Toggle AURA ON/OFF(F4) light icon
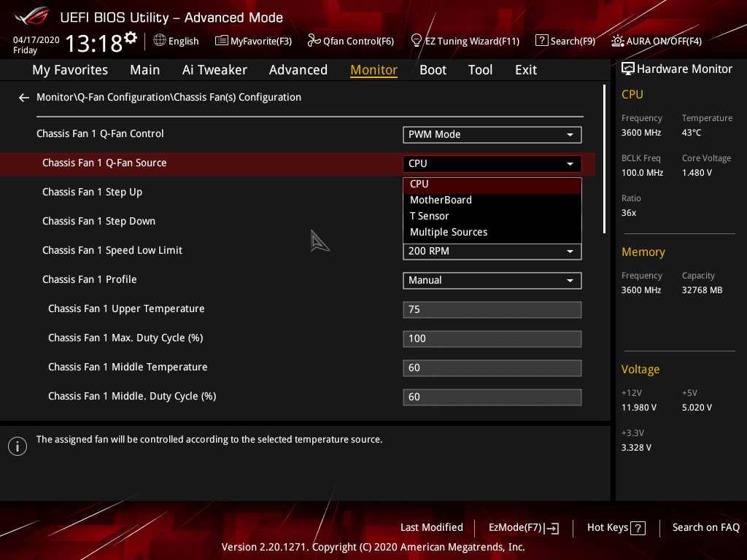This screenshot has height=560, width=747. tap(617, 41)
